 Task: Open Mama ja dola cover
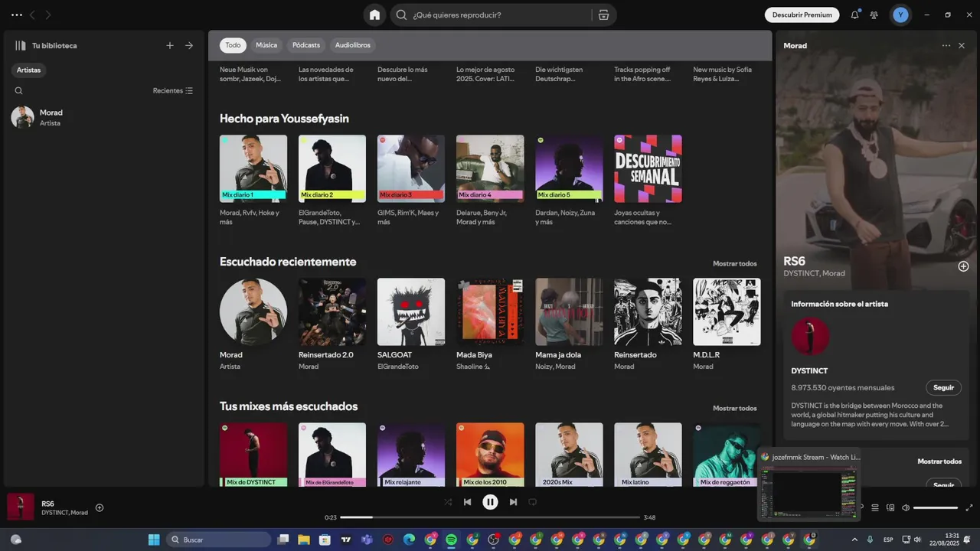pyautogui.click(x=569, y=311)
